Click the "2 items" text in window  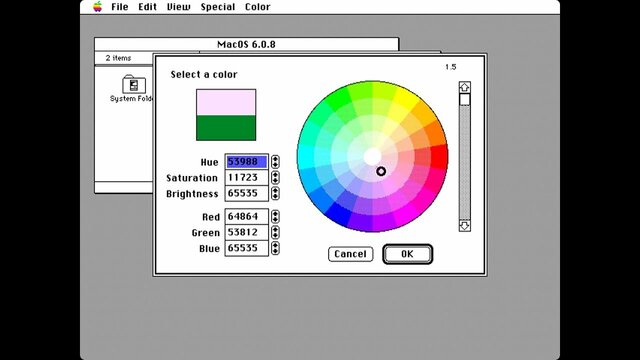118,58
